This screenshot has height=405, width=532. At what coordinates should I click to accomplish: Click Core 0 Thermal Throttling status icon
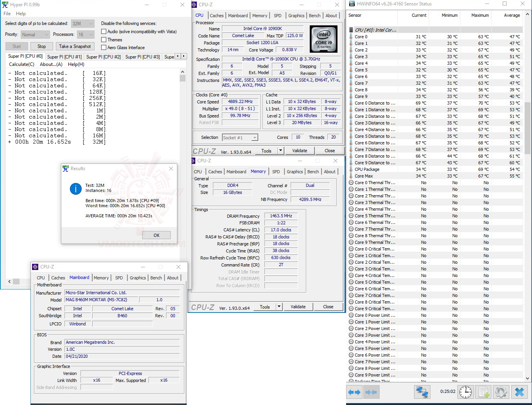pyautogui.click(x=351, y=183)
